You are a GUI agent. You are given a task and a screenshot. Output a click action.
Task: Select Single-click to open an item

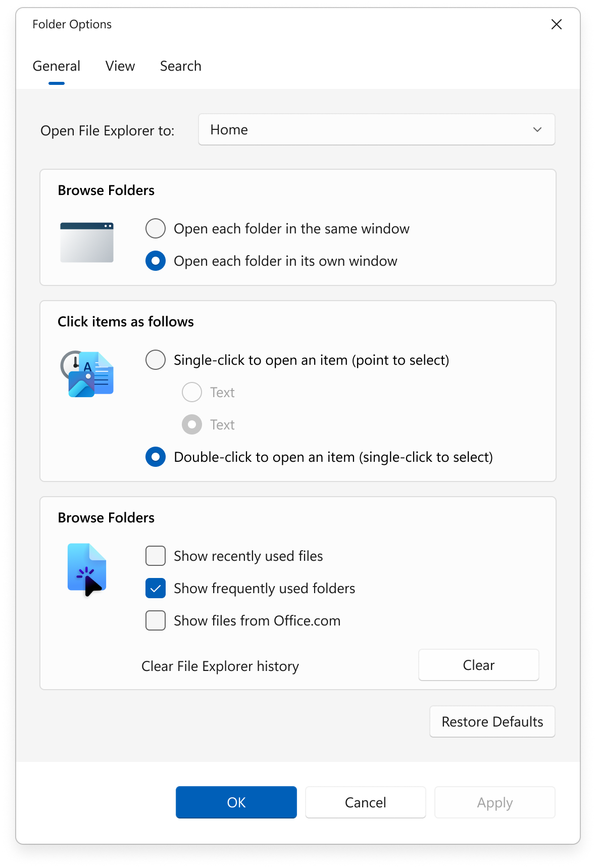(x=155, y=360)
